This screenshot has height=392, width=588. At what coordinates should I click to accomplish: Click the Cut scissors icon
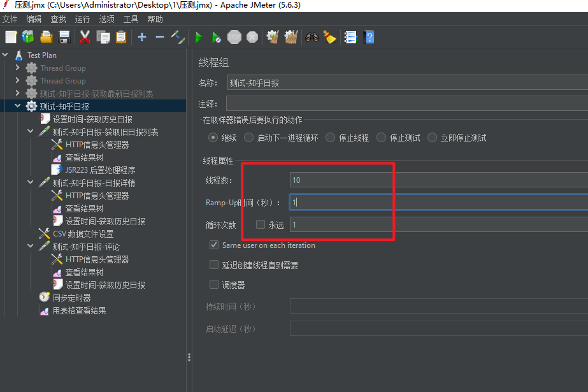click(x=85, y=37)
